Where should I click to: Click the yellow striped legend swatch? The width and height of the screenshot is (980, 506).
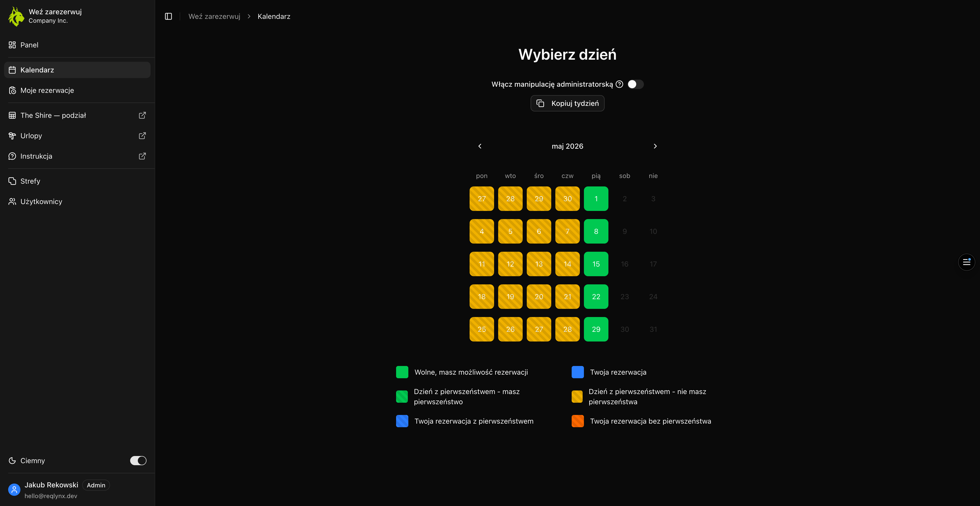pos(577,397)
